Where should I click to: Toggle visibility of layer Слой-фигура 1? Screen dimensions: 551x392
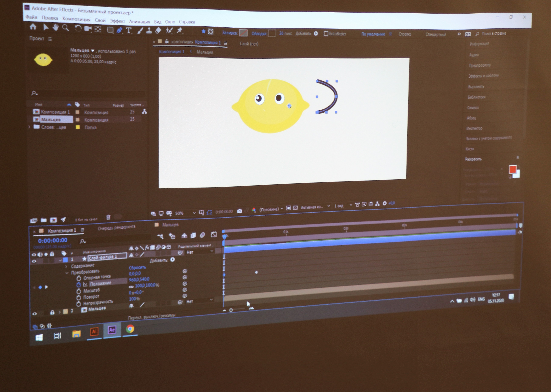(34, 261)
